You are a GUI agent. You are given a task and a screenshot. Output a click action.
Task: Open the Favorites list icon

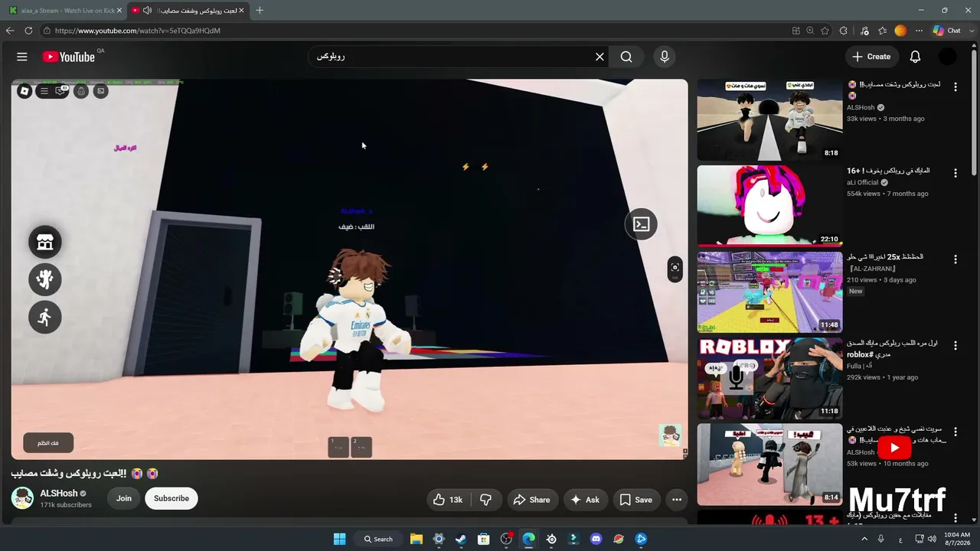click(883, 31)
